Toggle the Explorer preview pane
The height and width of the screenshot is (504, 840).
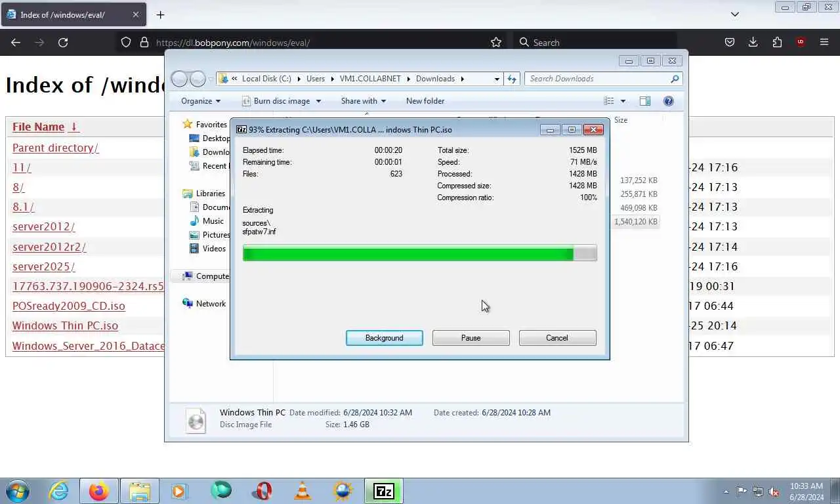click(645, 101)
